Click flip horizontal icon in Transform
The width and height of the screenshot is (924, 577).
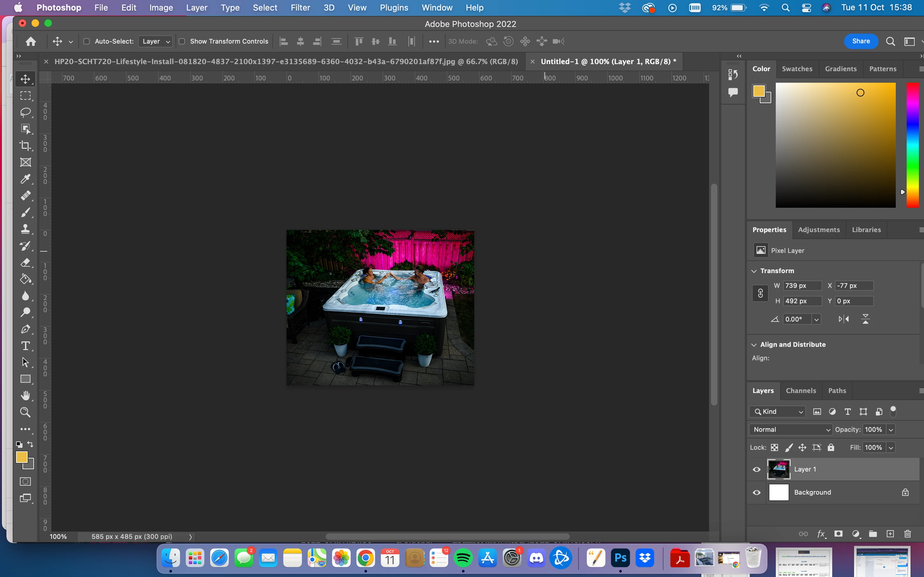[x=843, y=319]
